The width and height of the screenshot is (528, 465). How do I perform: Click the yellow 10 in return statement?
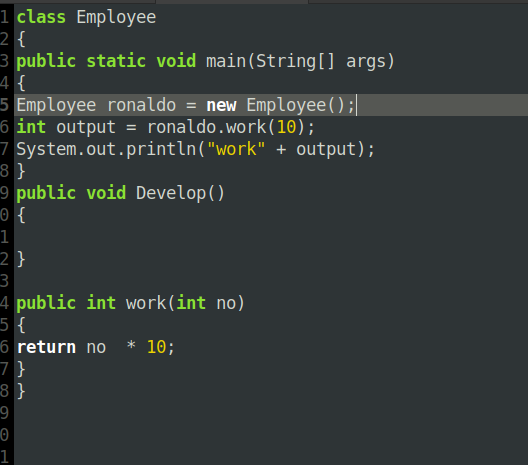[x=156, y=347]
